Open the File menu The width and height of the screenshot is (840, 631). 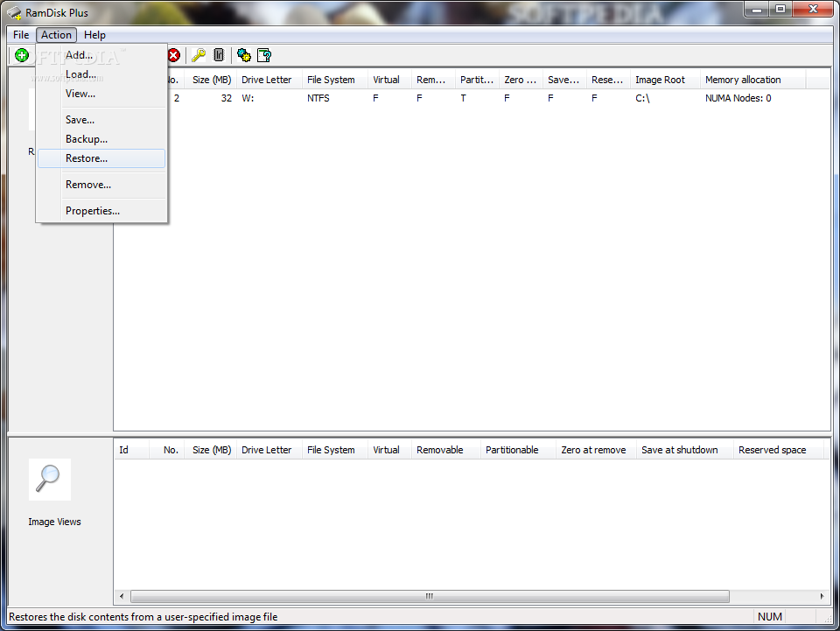point(21,35)
